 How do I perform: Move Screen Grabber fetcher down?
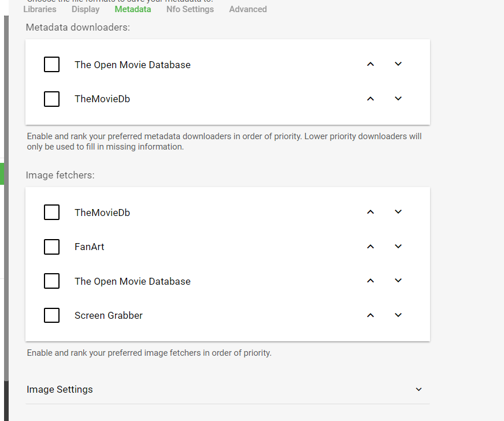(398, 315)
